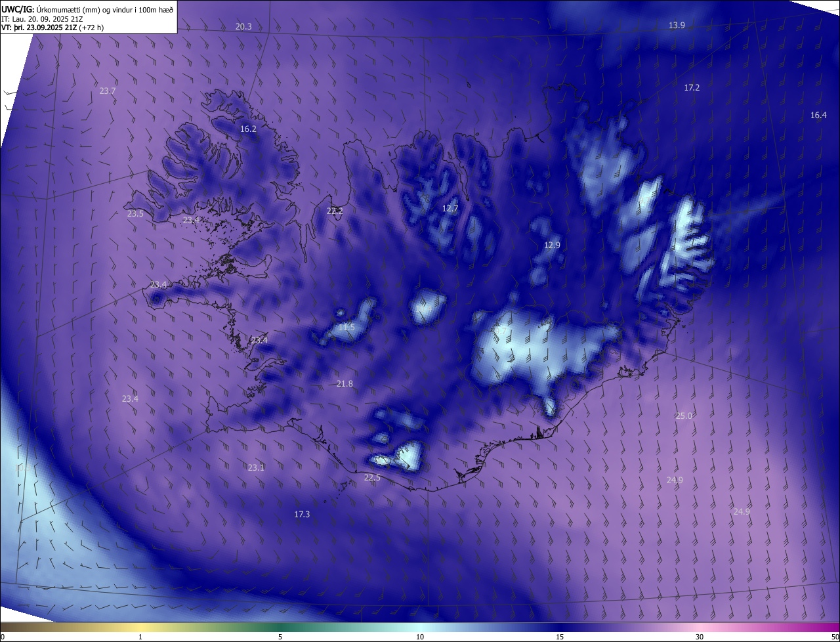Click the 17.2 value label on the map

(692, 88)
